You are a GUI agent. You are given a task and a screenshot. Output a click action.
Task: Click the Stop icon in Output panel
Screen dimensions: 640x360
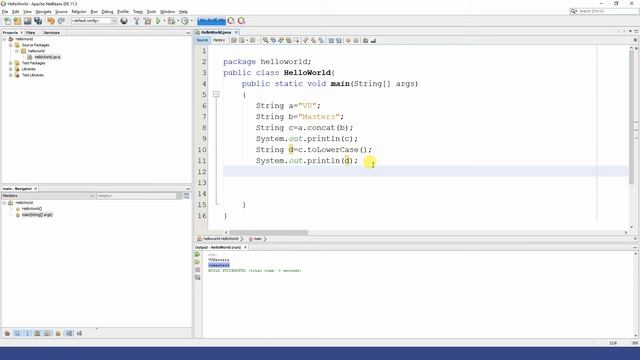pos(198,270)
